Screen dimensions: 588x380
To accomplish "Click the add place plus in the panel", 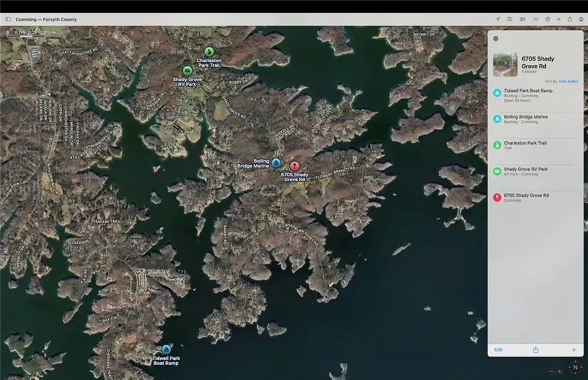I will (x=574, y=349).
